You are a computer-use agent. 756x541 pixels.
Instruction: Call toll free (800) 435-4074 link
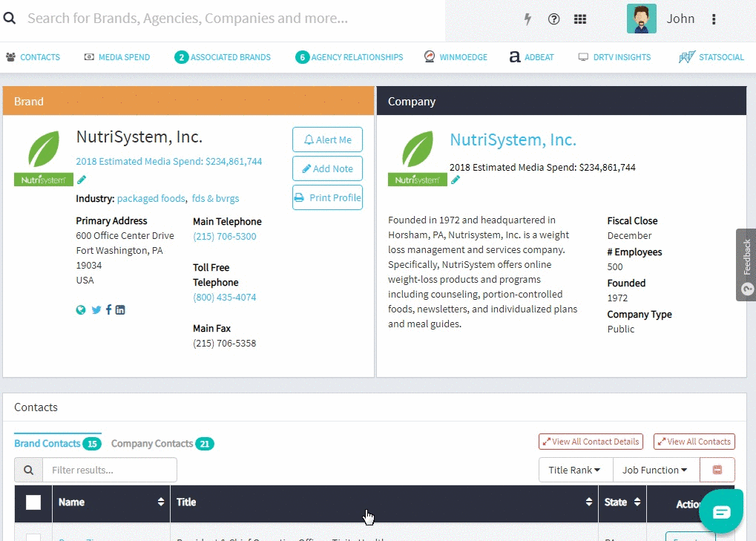[x=225, y=297]
